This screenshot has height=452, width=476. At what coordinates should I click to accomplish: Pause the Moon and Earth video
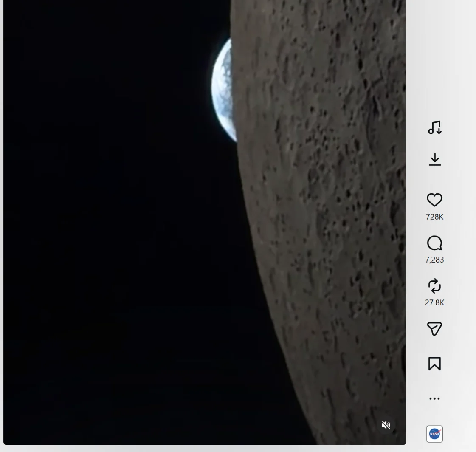point(205,222)
